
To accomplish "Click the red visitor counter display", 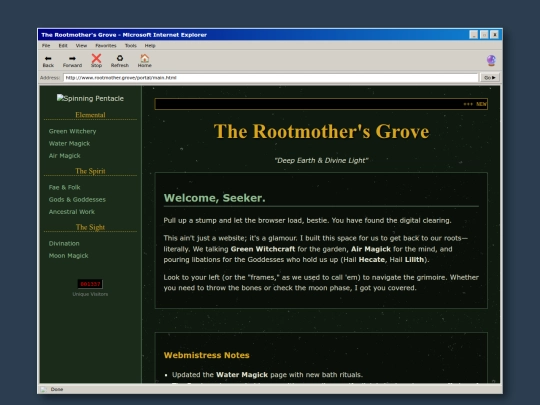I will pos(90,284).
